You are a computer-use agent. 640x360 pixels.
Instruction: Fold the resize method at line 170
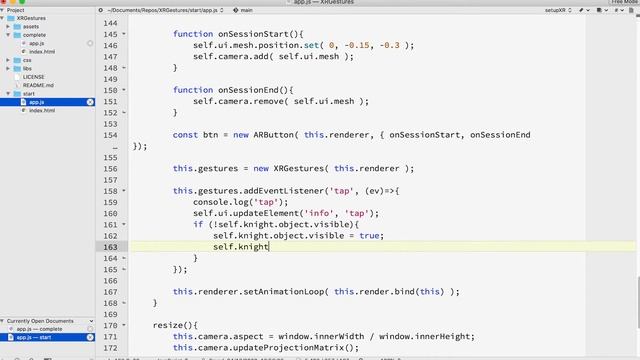tap(124, 325)
